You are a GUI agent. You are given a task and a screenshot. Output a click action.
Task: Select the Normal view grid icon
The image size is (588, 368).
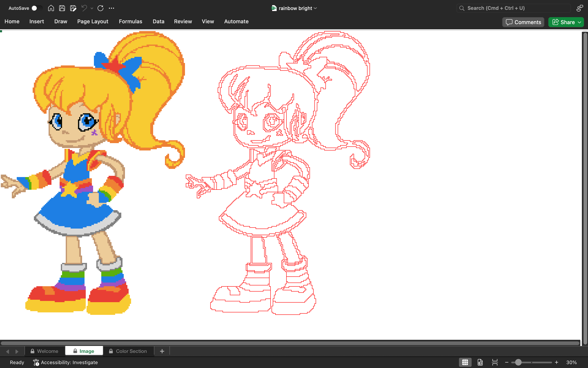[x=465, y=362]
